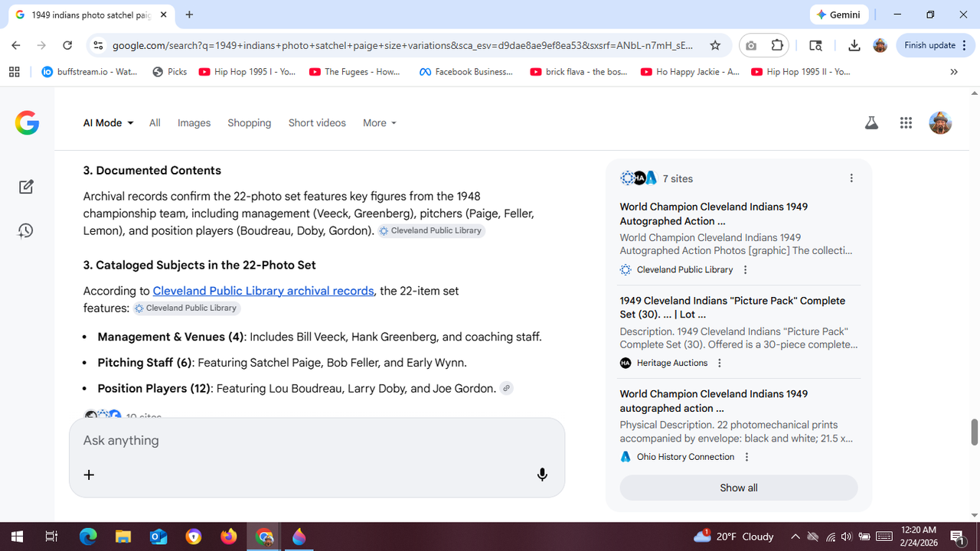
Task: Open Search Labs flask icon
Action: (x=871, y=122)
